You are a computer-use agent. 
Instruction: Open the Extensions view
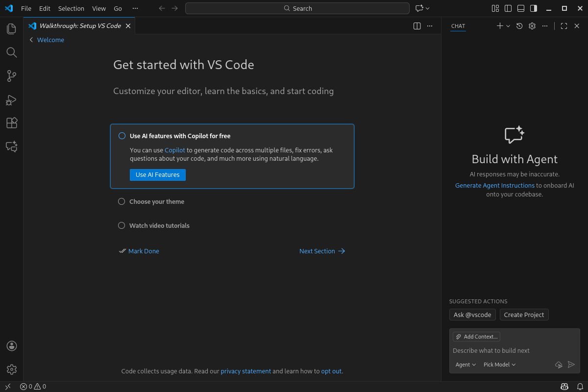click(12, 123)
